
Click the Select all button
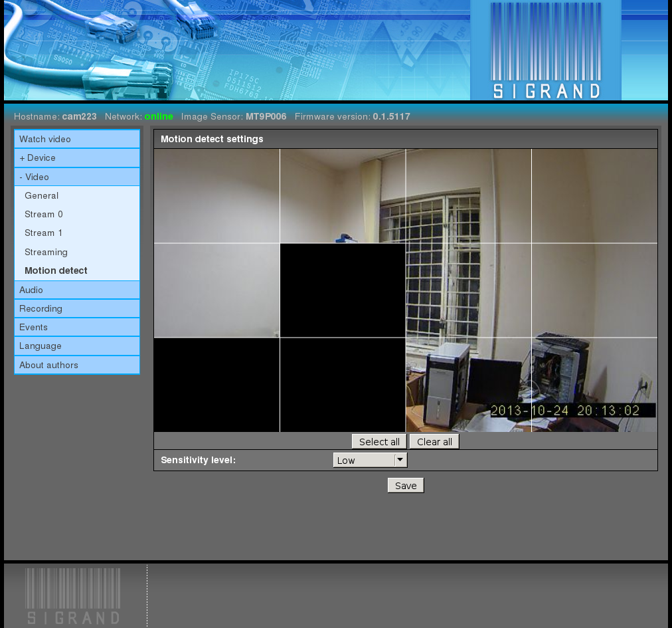[379, 442]
